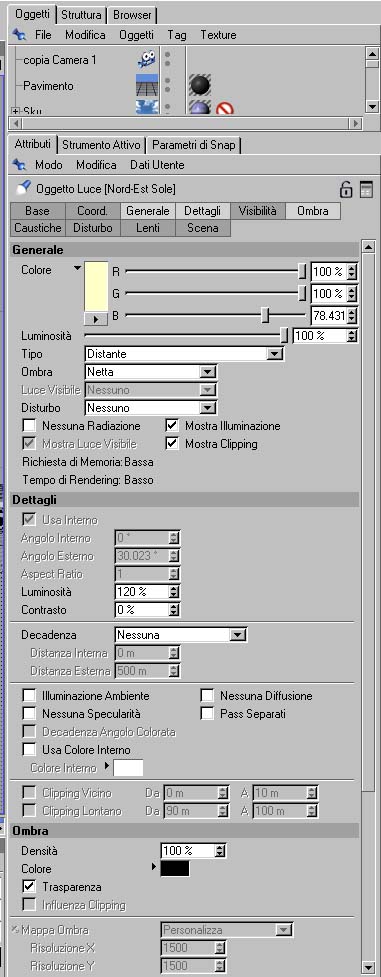Click visibility dots of copia Camera 1
The height and width of the screenshot is (977, 381).
point(167,60)
